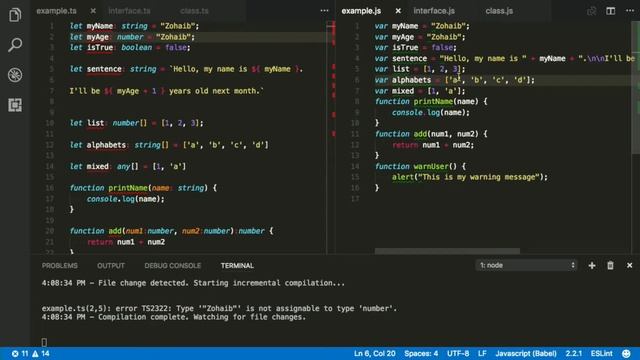Image resolution: width=640 pixels, height=360 pixels.
Task: Switch to the class.js tab
Action: (499, 11)
